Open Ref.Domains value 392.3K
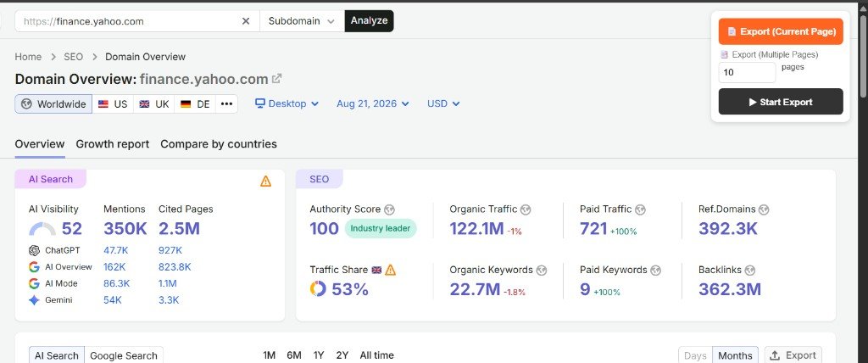The width and height of the screenshot is (868, 363). coord(728,228)
